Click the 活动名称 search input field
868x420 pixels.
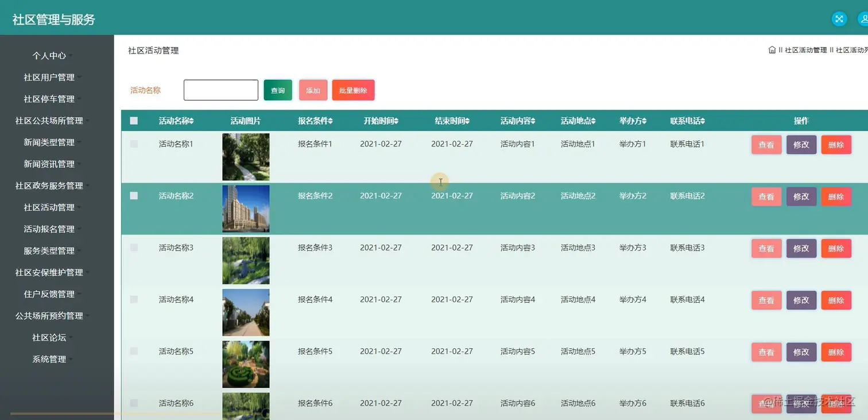click(220, 90)
